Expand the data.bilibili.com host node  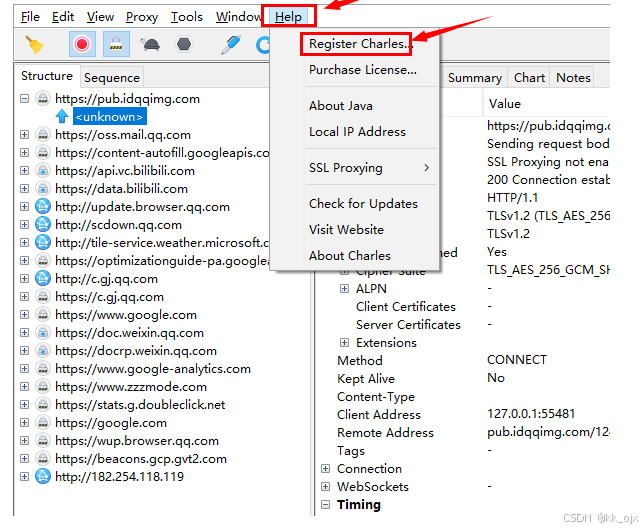[x=25, y=189]
